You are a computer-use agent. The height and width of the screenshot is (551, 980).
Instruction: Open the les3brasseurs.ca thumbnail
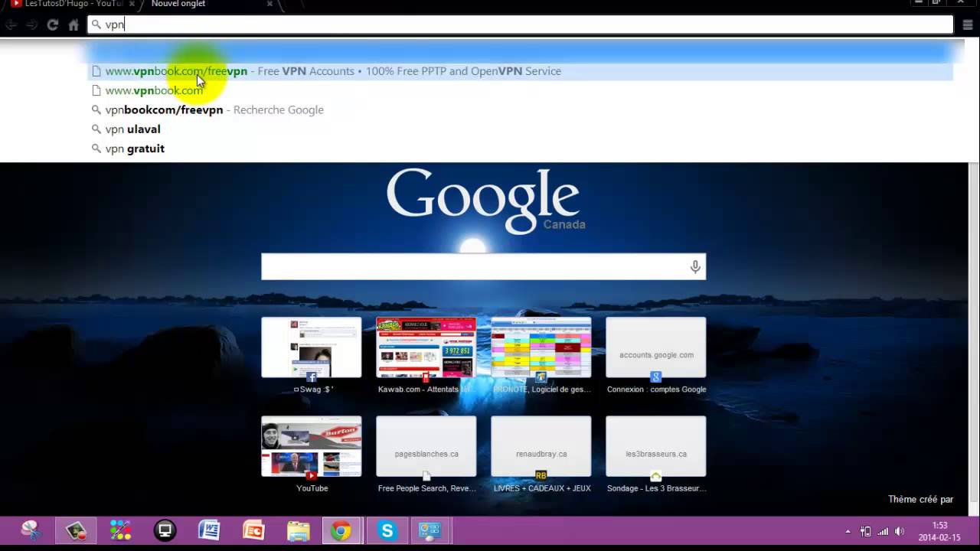[x=656, y=446]
